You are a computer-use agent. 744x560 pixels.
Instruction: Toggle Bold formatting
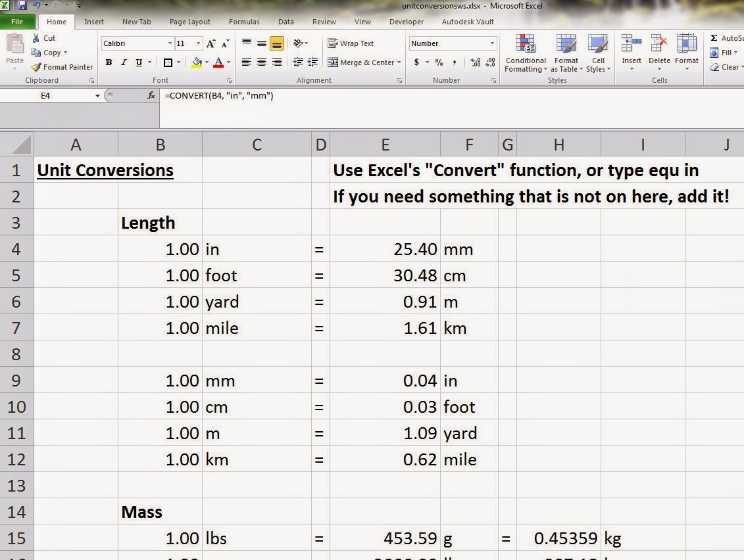109,62
